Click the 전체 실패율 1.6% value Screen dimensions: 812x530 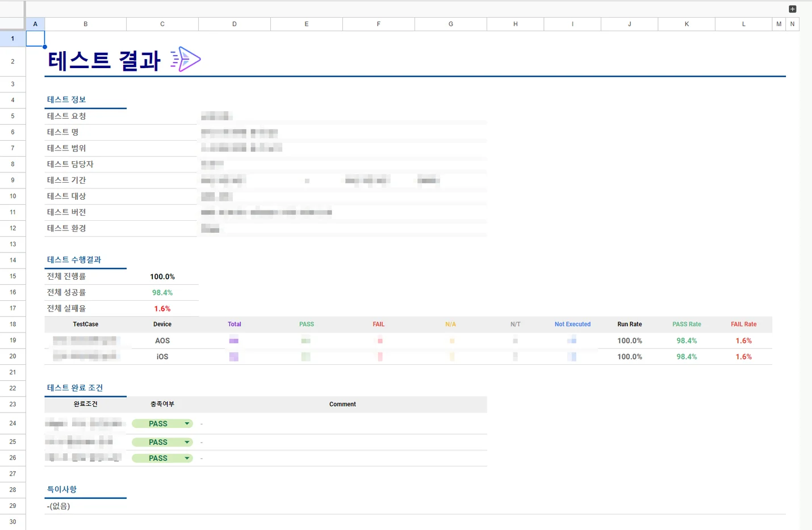(162, 309)
